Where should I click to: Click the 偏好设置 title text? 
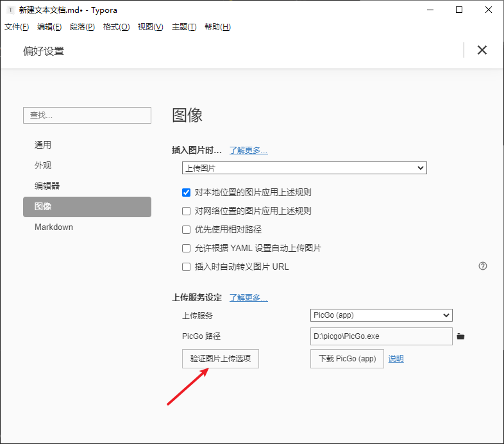click(44, 51)
